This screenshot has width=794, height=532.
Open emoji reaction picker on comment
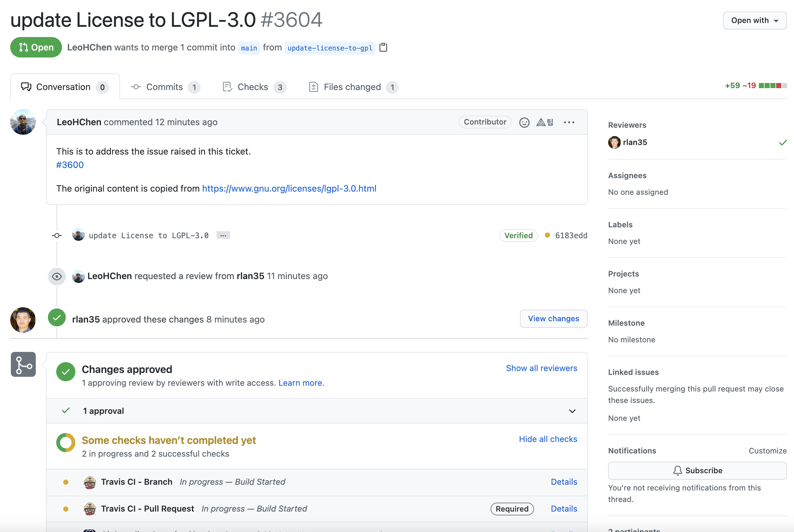coord(524,122)
